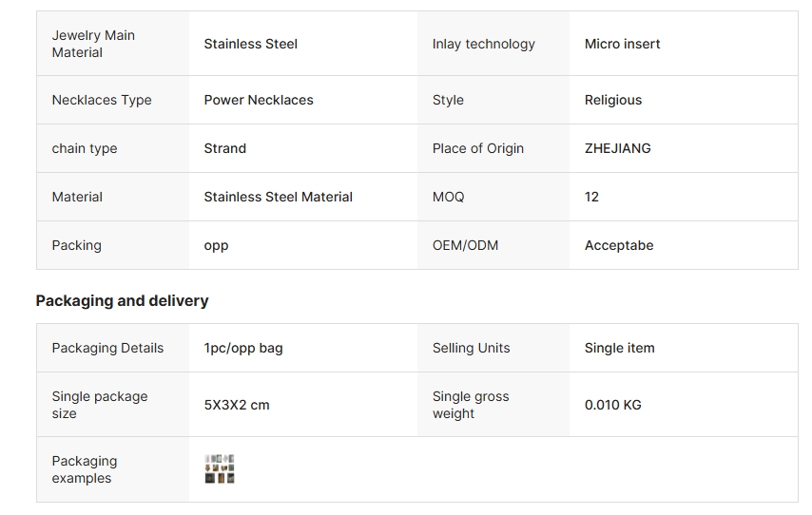This screenshot has width=812, height=515.
Task: Select the 'opp' packing value
Action: 216,245
